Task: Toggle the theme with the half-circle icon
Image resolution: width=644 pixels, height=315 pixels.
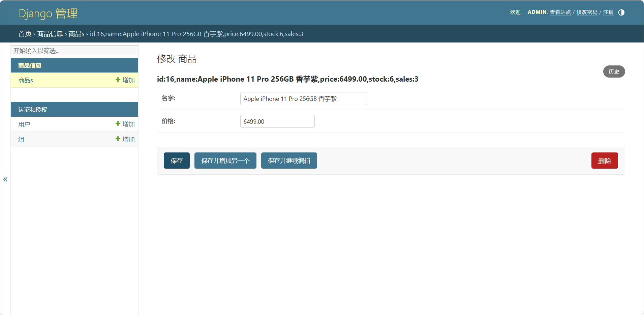Action: [621, 12]
